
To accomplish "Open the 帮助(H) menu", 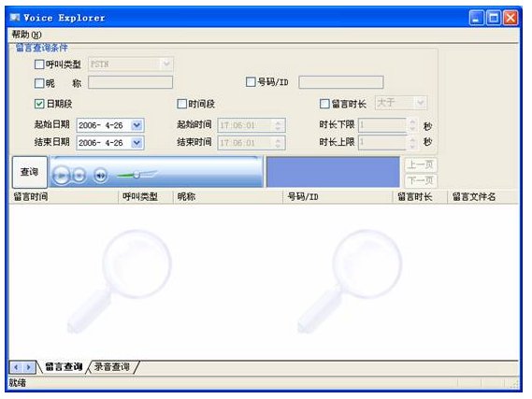I will [x=26, y=35].
